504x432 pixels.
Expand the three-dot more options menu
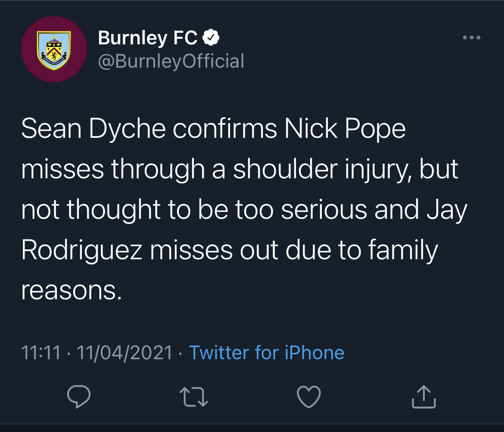(x=471, y=38)
